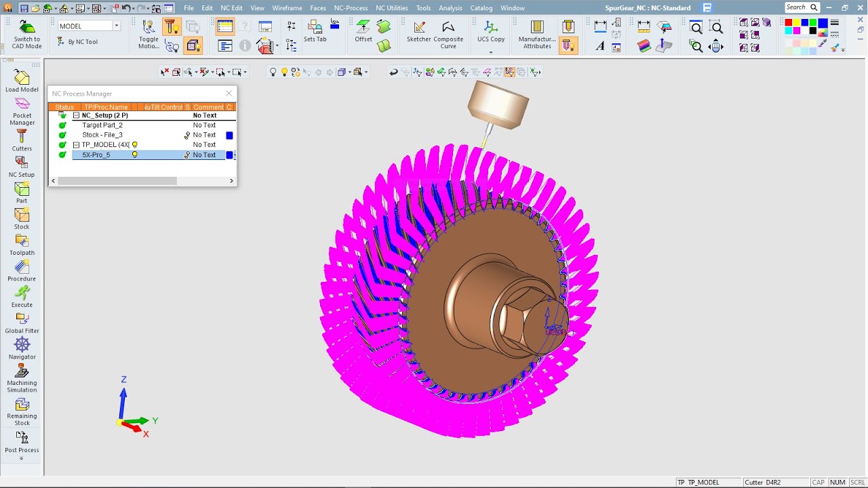Toggle highlighted motion display icon in viewport toolbar

pyautogui.click(x=510, y=72)
